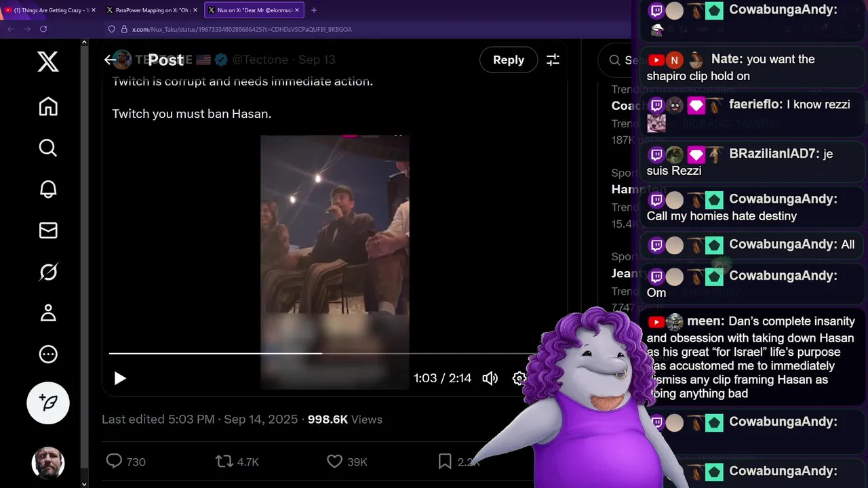Click the @Tectone handle in header

point(260,60)
